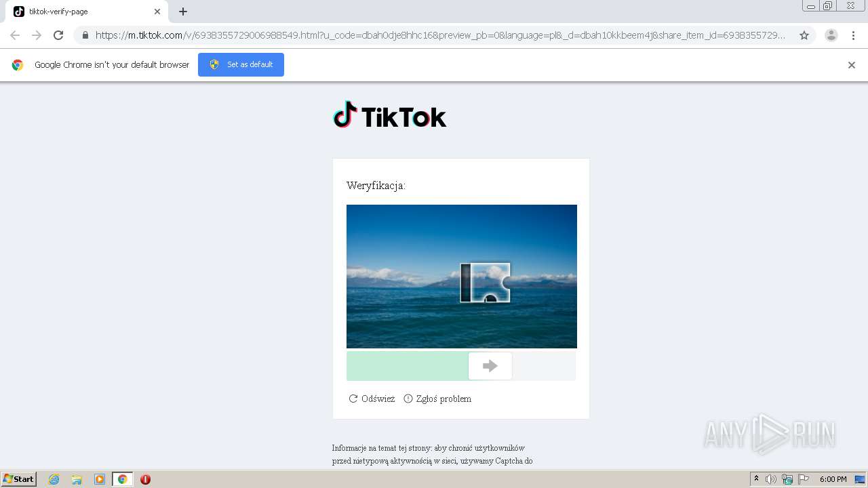Click the red Opera taskbar icon

tap(145, 479)
